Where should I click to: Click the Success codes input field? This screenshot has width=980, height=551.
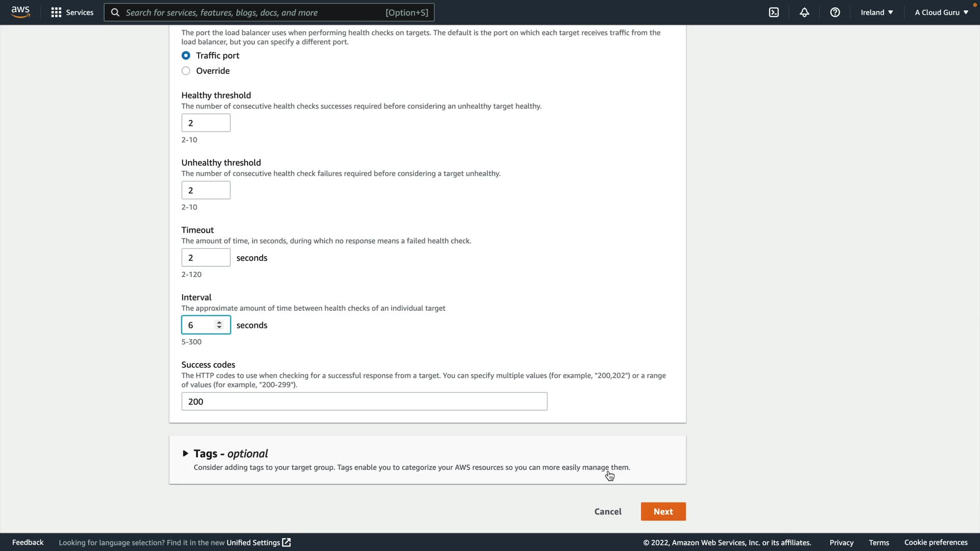[364, 402]
